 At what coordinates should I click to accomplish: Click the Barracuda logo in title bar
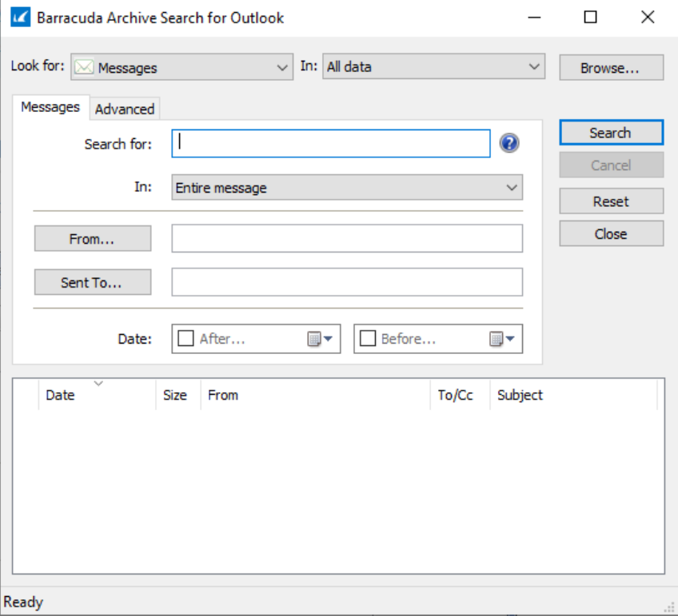20,18
